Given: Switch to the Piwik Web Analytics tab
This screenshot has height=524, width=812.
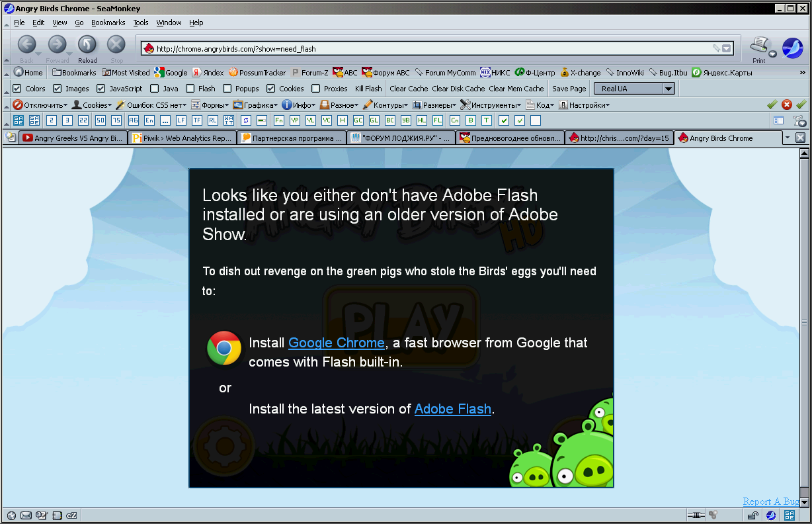Looking at the screenshot, I should (183, 138).
